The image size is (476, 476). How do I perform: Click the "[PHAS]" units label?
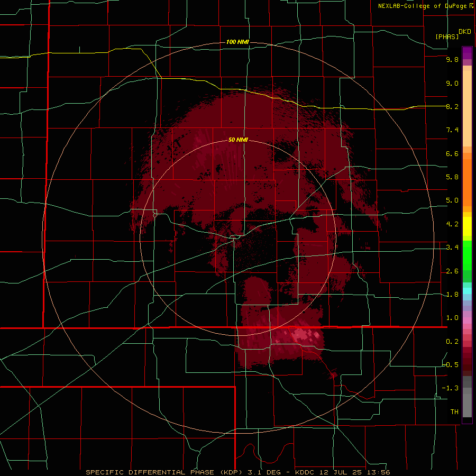point(447,36)
